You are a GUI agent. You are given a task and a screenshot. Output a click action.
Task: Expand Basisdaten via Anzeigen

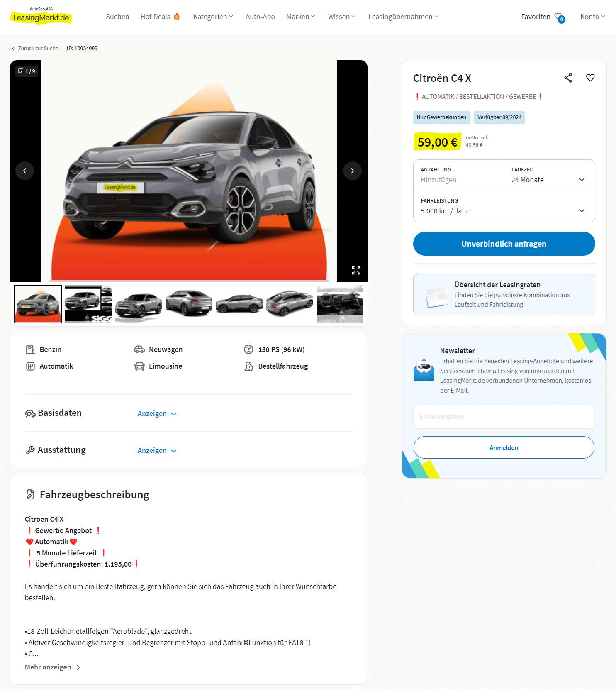click(157, 413)
